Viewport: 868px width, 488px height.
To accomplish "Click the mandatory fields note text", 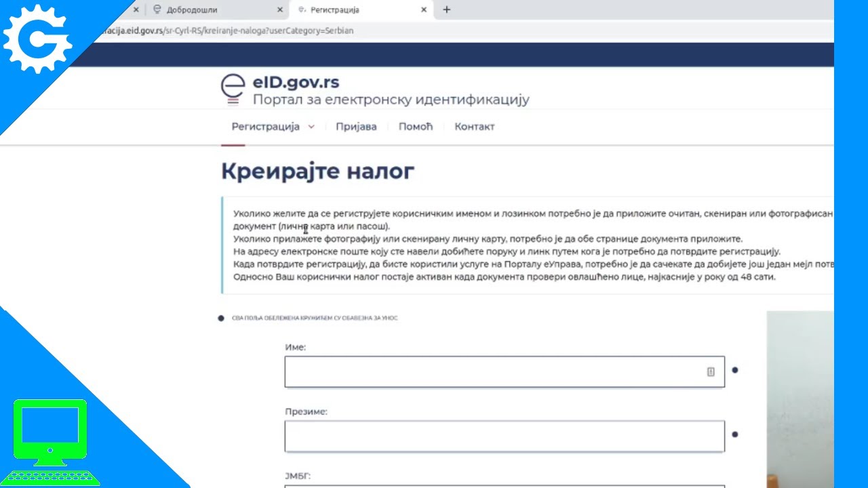I will click(315, 318).
